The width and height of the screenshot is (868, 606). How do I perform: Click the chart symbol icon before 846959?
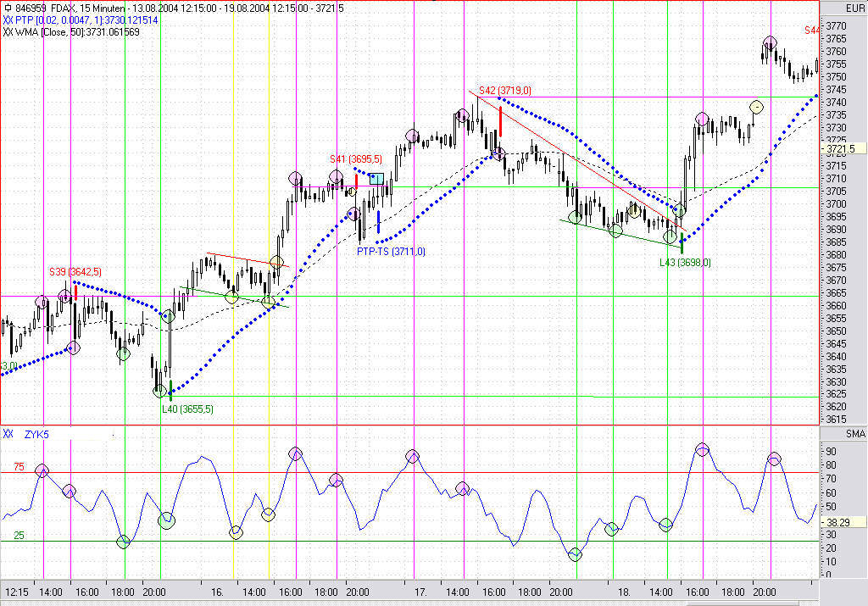pos(7,8)
